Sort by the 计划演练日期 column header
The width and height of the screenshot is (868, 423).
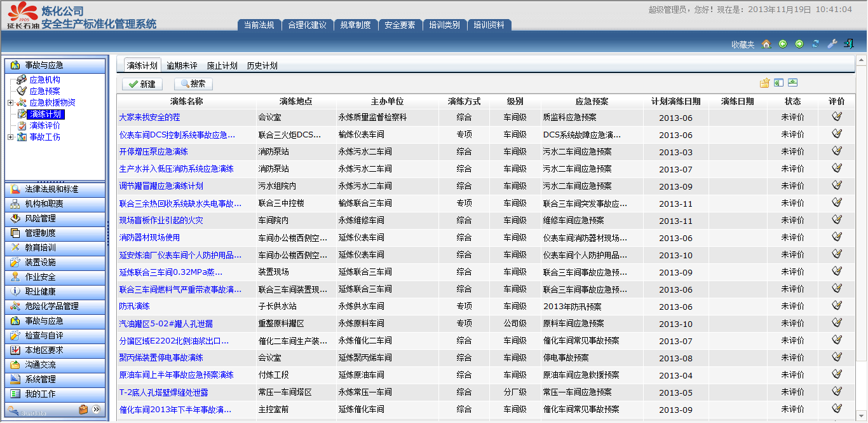[x=675, y=101]
